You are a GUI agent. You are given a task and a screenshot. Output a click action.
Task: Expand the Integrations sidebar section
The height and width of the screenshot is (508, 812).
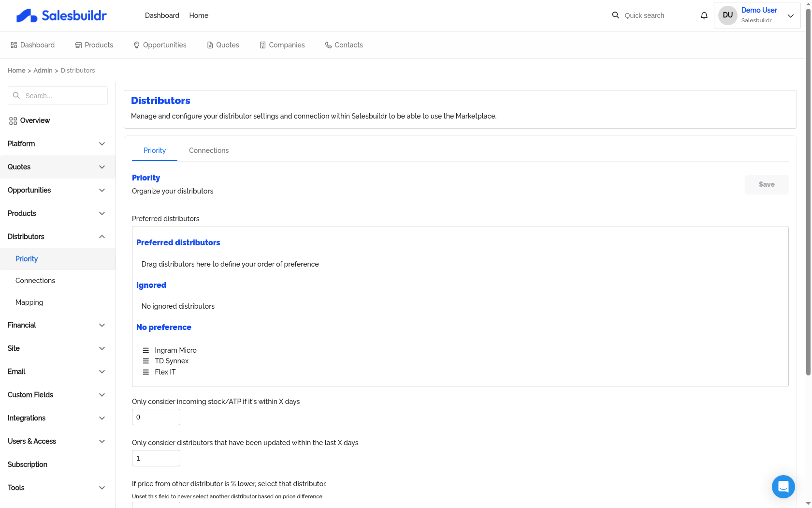[x=58, y=418]
